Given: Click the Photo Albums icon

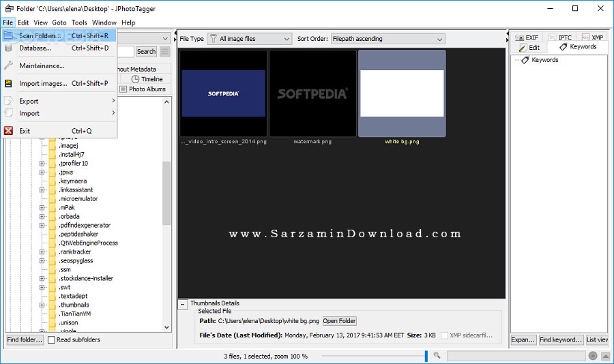Looking at the screenshot, I should (123, 89).
